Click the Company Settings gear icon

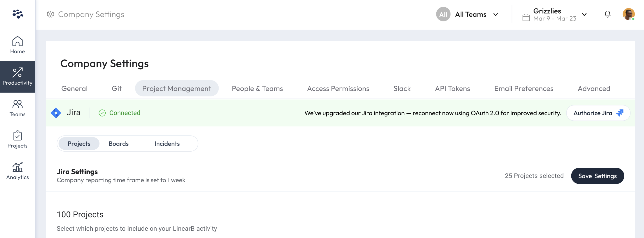tap(50, 14)
